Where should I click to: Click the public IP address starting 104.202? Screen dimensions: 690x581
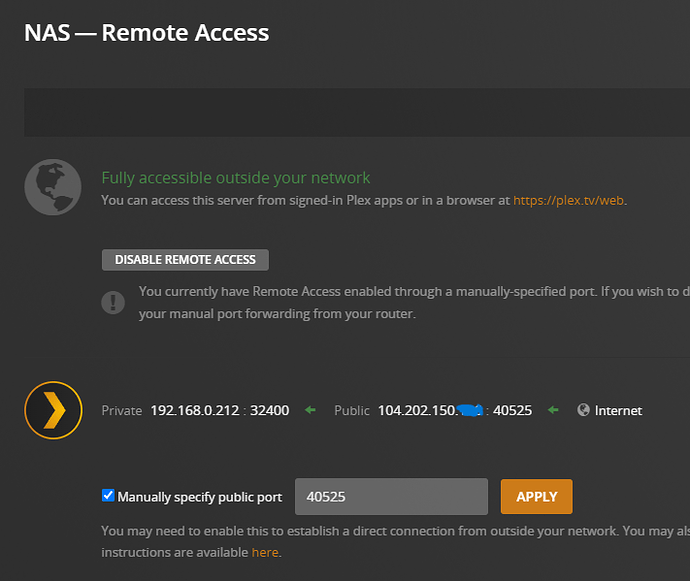click(420, 411)
